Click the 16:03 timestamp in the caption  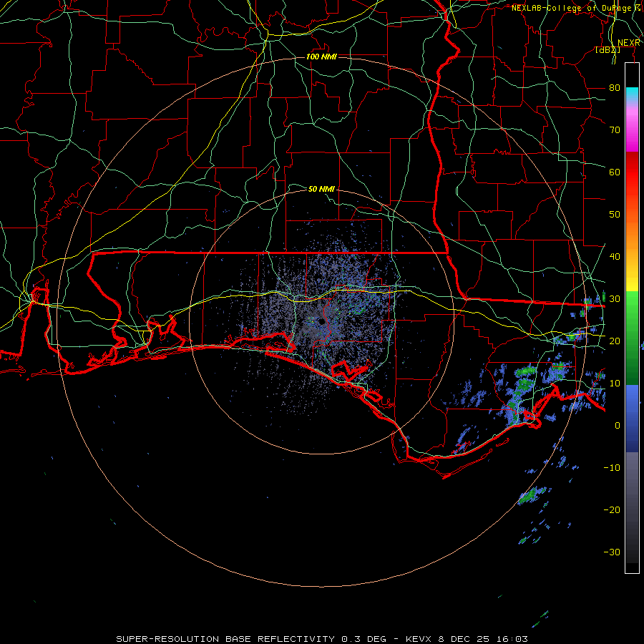click(514, 639)
